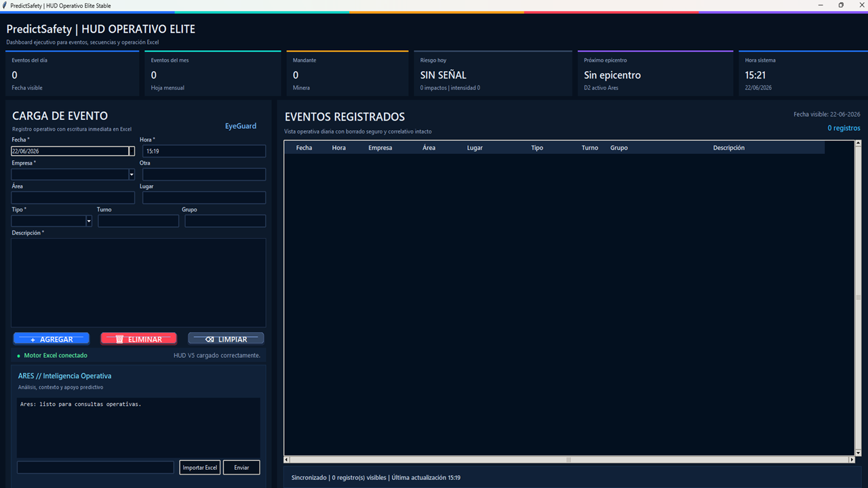The height and width of the screenshot is (488, 868).
Task: Click the EyeGuard link label
Action: [x=241, y=126]
